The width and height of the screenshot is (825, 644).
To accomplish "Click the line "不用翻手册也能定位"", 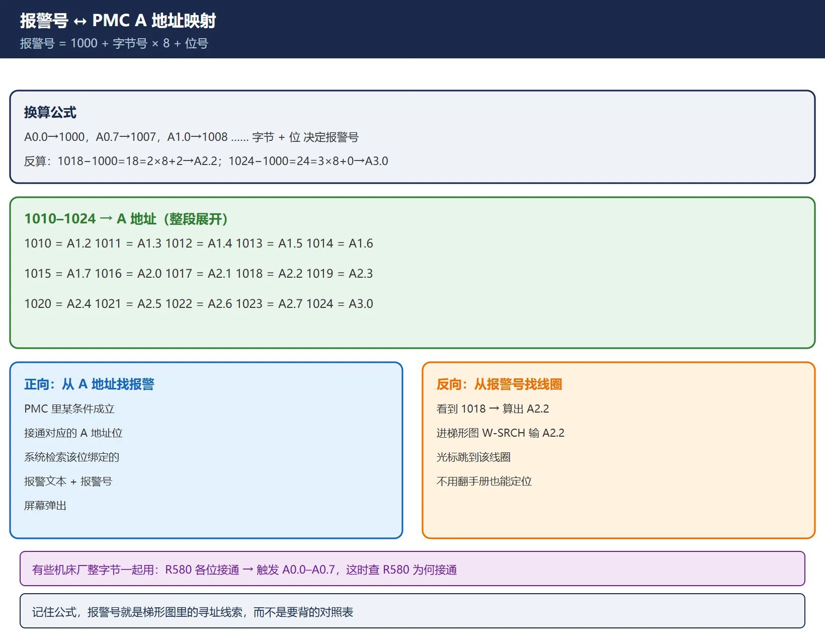I will tap(484, 481).
